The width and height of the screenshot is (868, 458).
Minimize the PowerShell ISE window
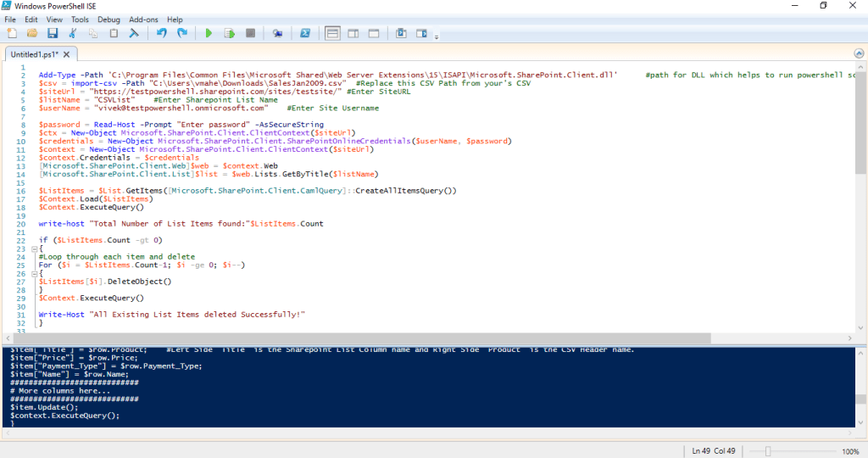tap(795, 6)
